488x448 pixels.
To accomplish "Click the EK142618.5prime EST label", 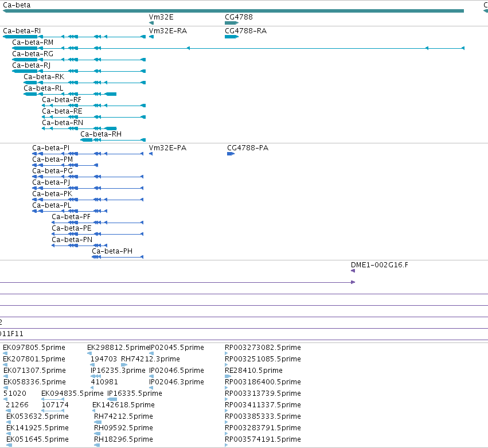I will coord(123,405).
